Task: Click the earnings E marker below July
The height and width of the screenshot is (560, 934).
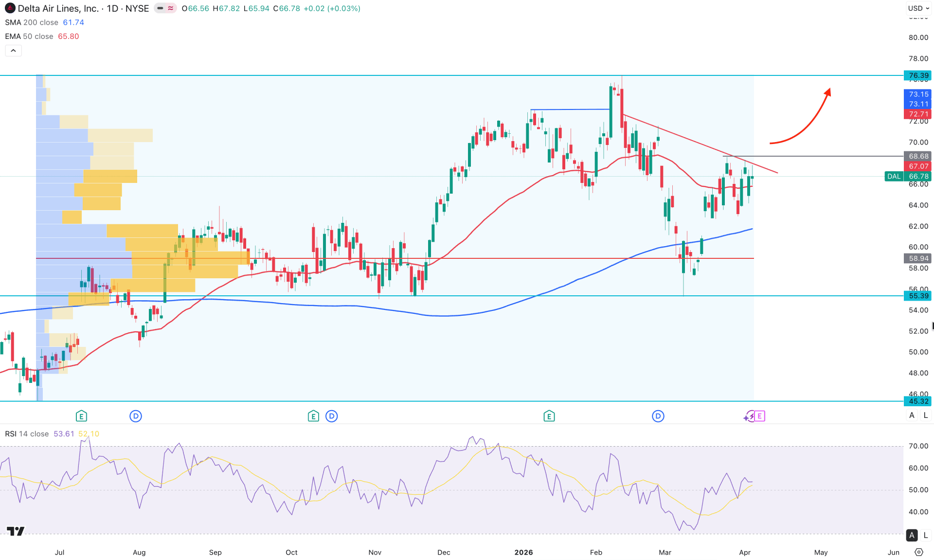Action: (x=81, y=416)
